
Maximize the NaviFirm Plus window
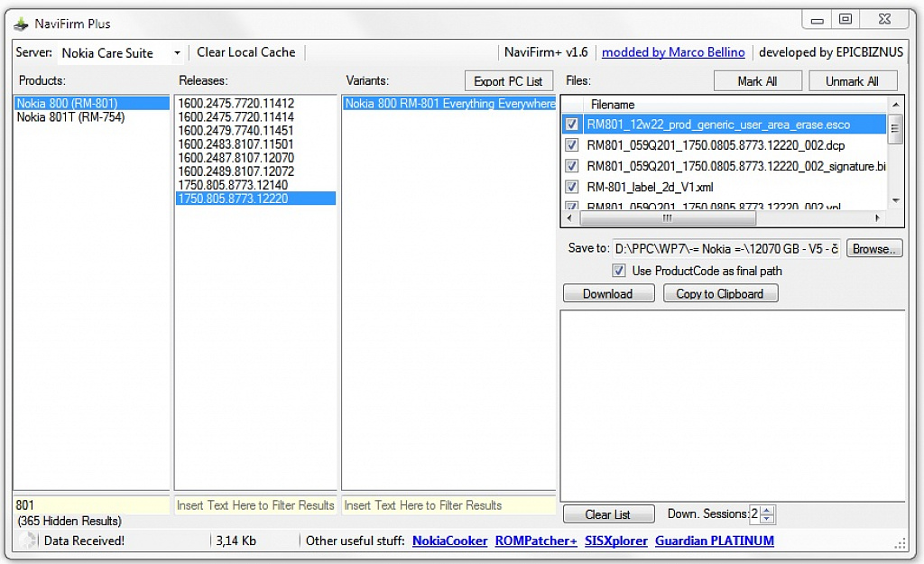[845, 20]
